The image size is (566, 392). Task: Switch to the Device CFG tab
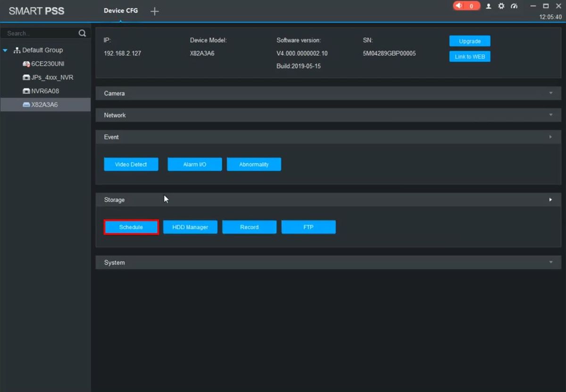coord(121,11)
